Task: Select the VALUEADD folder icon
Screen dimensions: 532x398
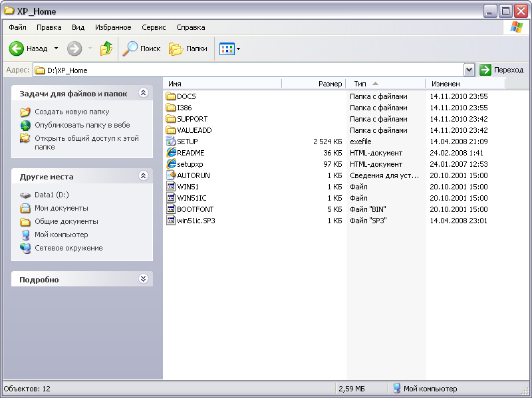Action: (171, 130)
